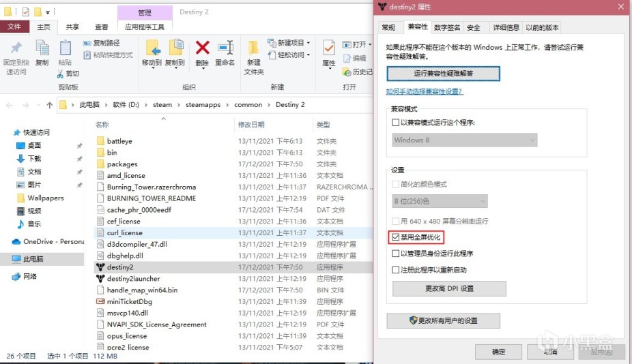
Task: Click Change settings for all users button
Action: point(443,320)
